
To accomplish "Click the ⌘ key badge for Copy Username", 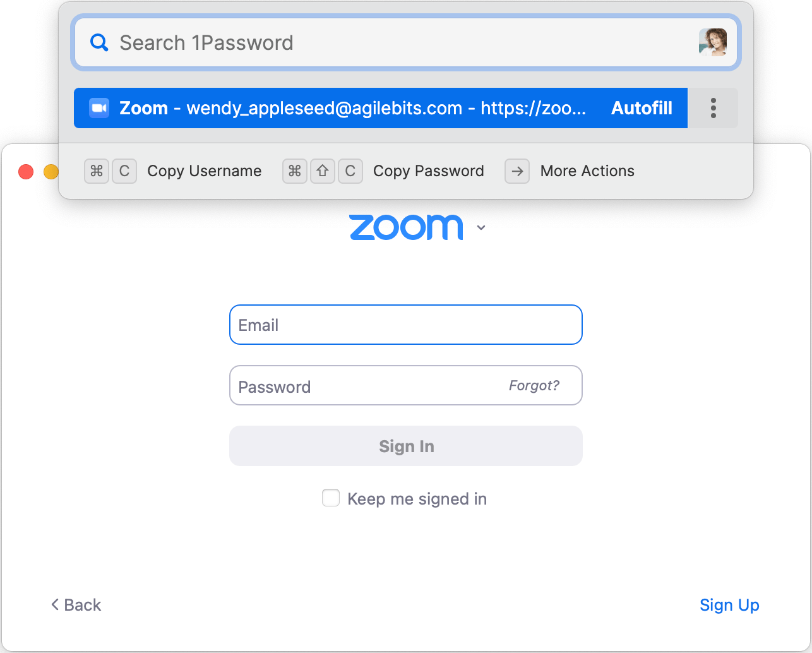I will tap(96, 171).
